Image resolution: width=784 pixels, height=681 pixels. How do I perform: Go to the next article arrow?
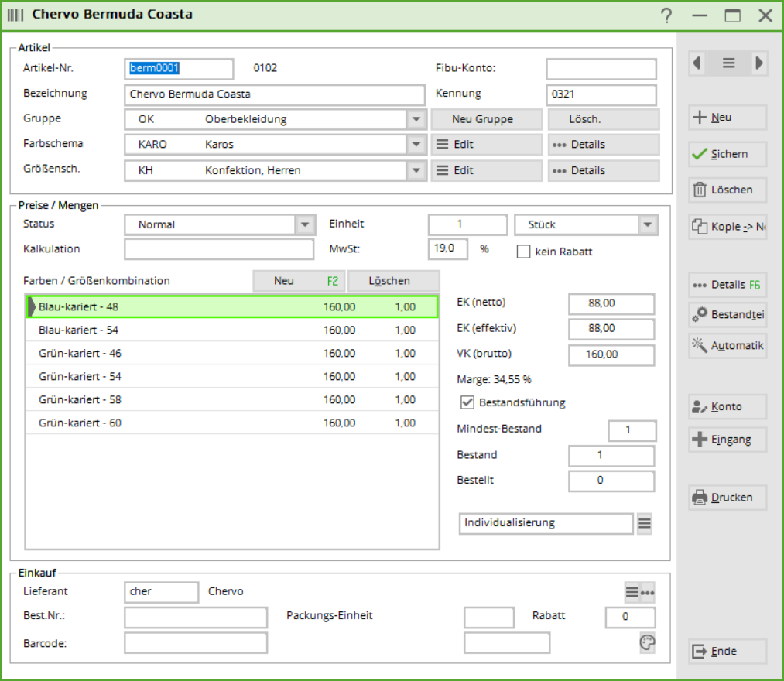coord(758,63)
